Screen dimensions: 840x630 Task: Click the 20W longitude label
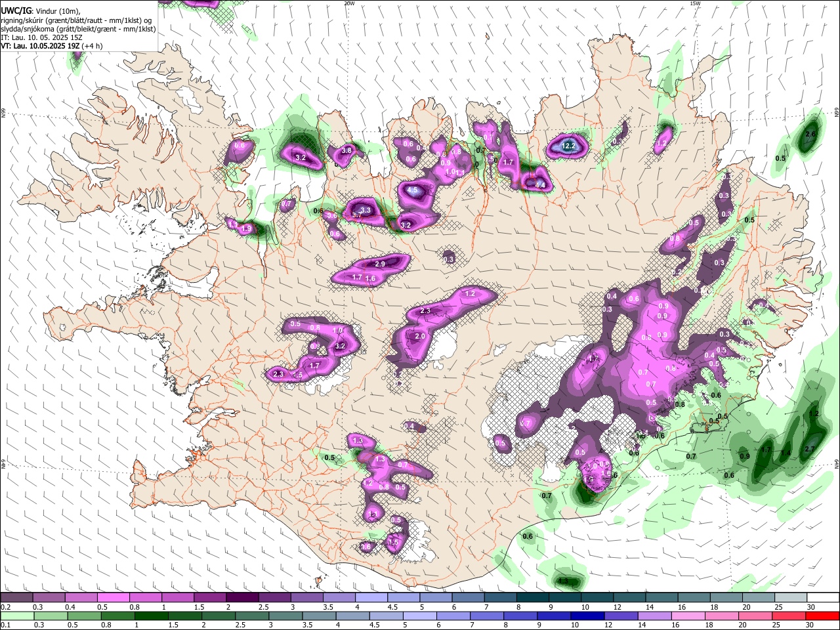click(x=349, y=3)
